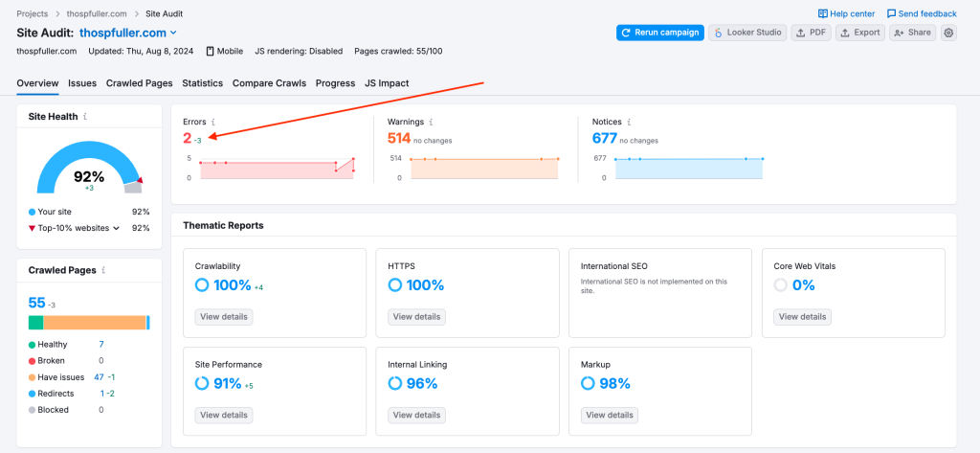Click the Notices trend chart
The image size is (980, 453).
click(x=689, y=169)
